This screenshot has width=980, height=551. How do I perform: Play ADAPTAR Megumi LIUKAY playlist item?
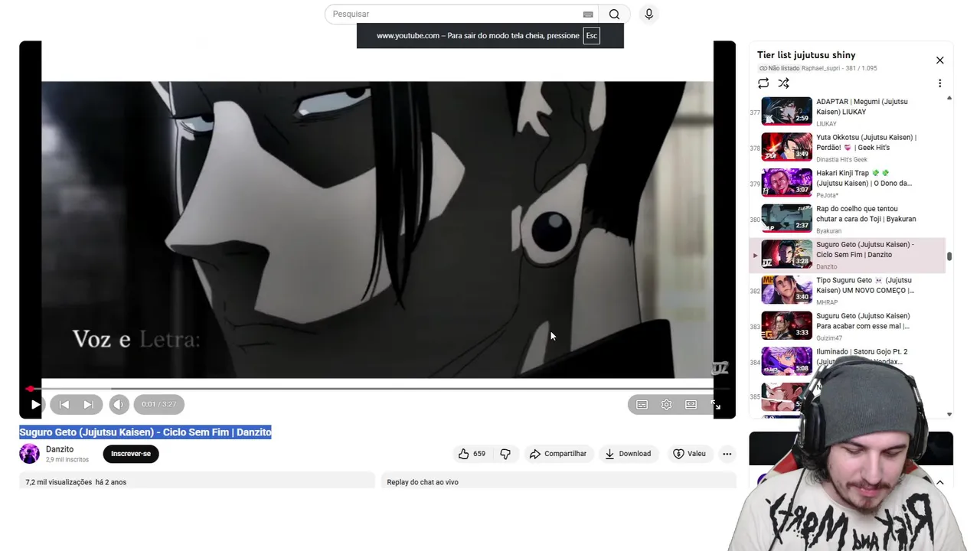[847, 112]
